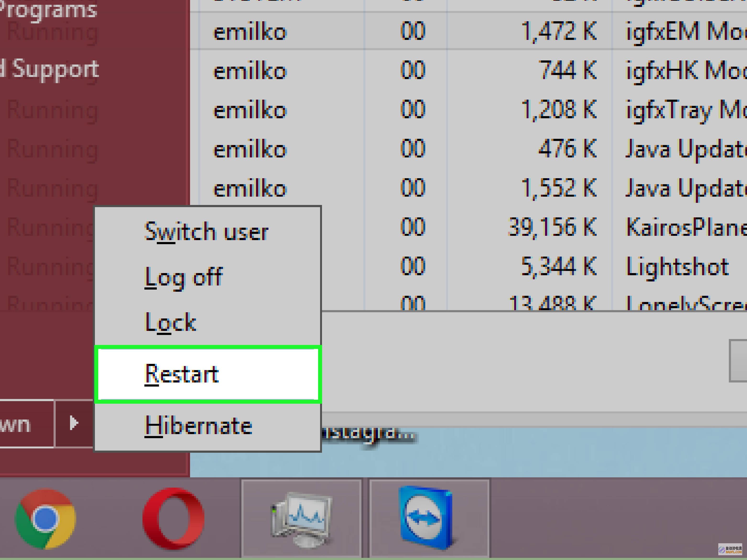Click the 5,344 K memory value

click(x=559, y=266)
